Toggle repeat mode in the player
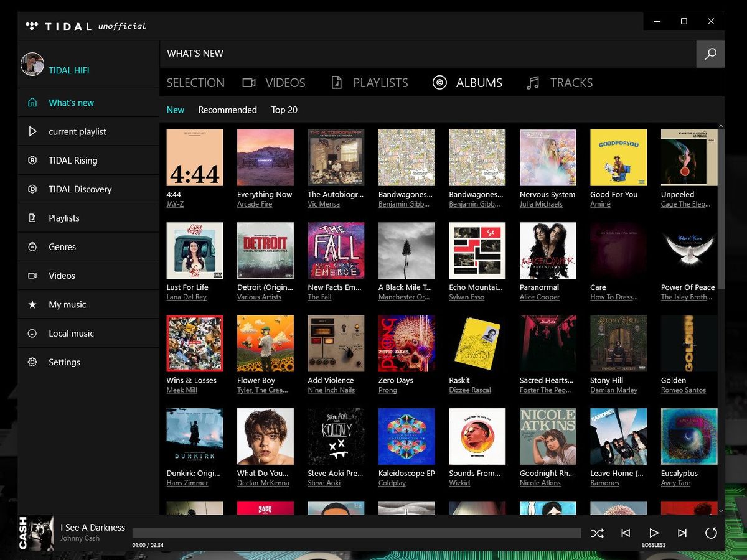The height and width of the screenshot is (560, 747). pyautogui.click(x=710, y=533)
